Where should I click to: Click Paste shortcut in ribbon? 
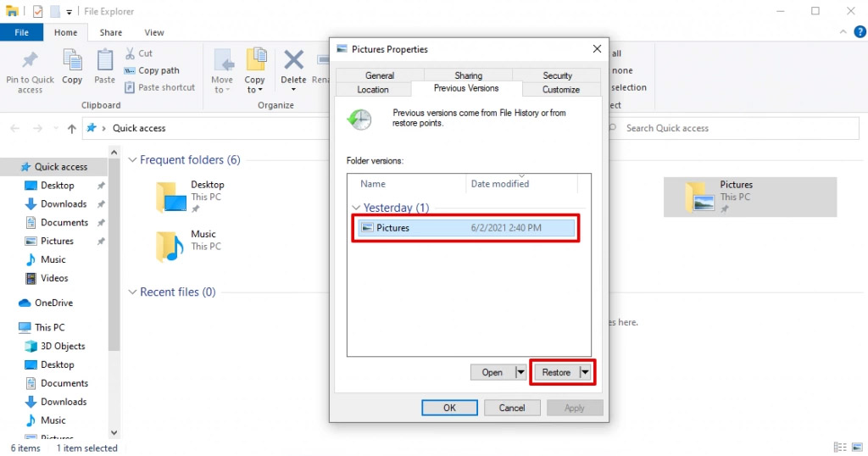(x=160, y=87)
